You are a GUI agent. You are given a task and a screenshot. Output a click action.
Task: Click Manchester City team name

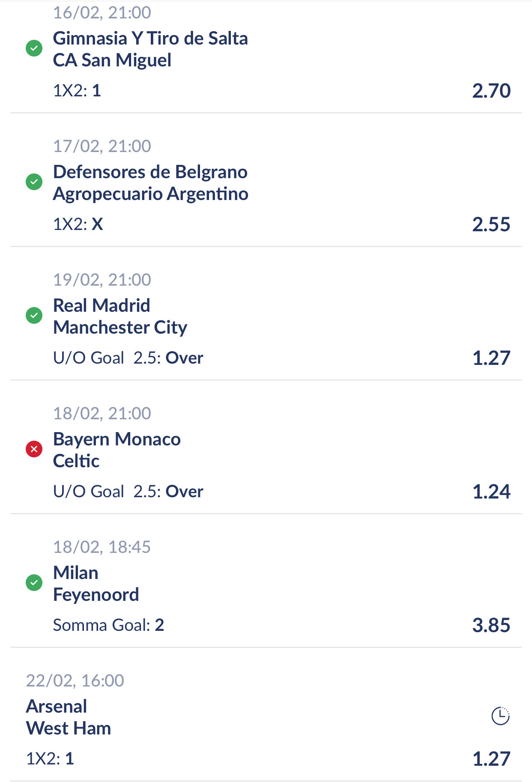coord(120,328)
